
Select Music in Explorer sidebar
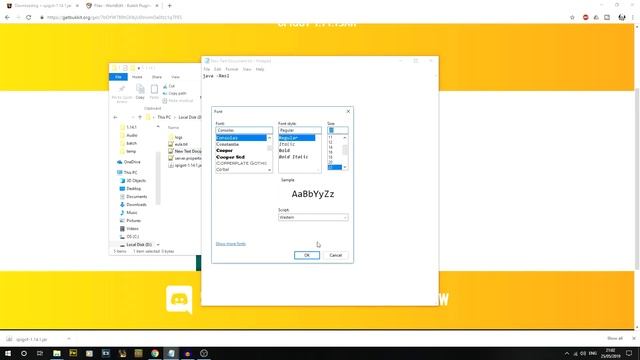tap(129, 213)
